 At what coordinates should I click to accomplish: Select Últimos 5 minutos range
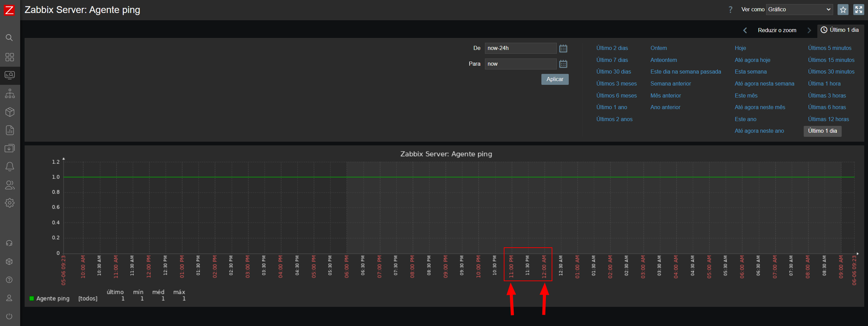(830, 48)
